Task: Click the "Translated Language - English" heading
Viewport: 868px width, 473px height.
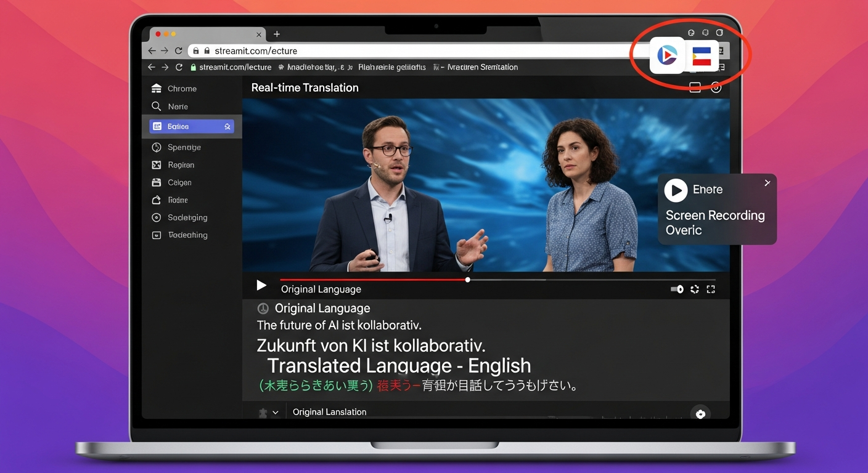Action: 399,366
